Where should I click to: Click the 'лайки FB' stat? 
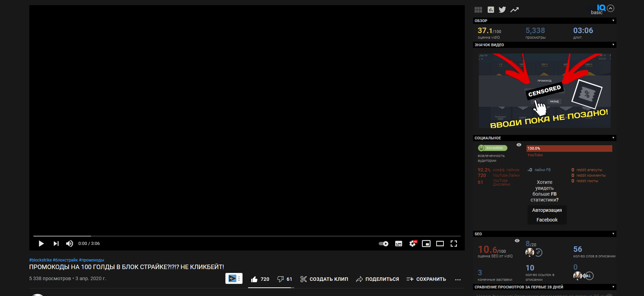pos(539,170)
